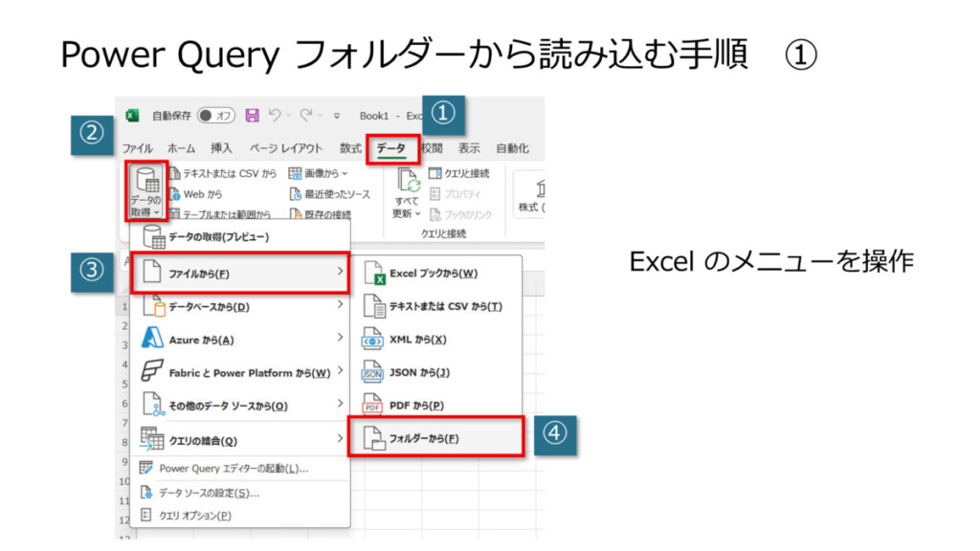Expand chevron on クエリの結合(Q) row
The width and height of the screenshot is (980, 551).
point(340,438)
